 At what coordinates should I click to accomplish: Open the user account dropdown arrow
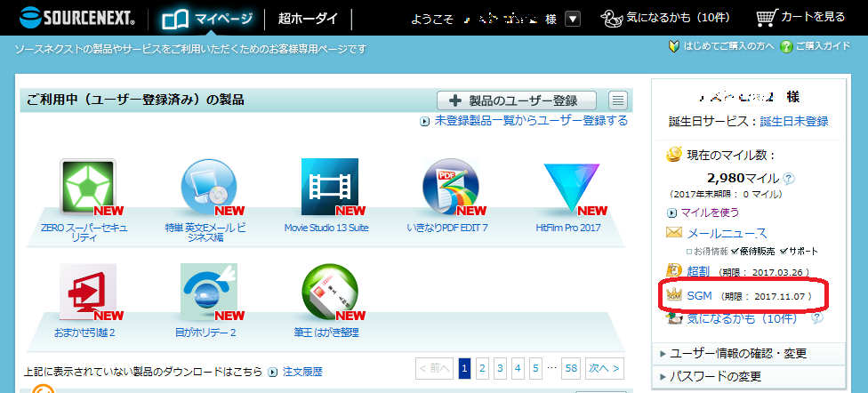[573, 20]
